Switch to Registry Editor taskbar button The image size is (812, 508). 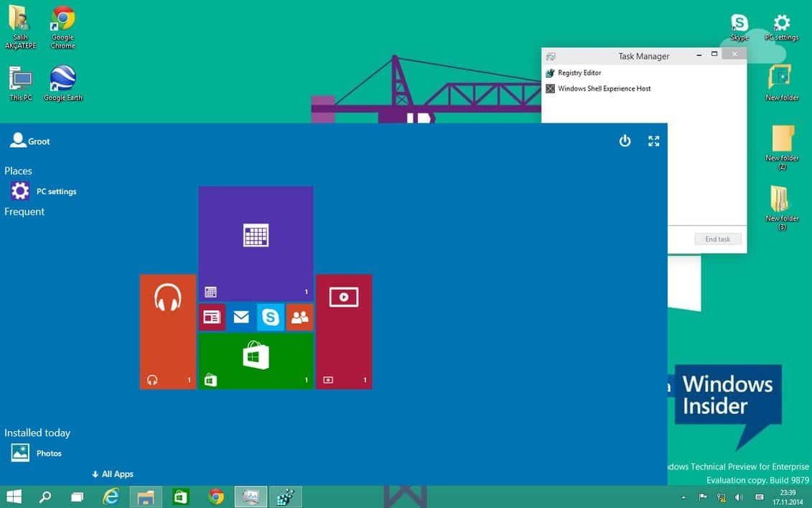click(285, 497)
